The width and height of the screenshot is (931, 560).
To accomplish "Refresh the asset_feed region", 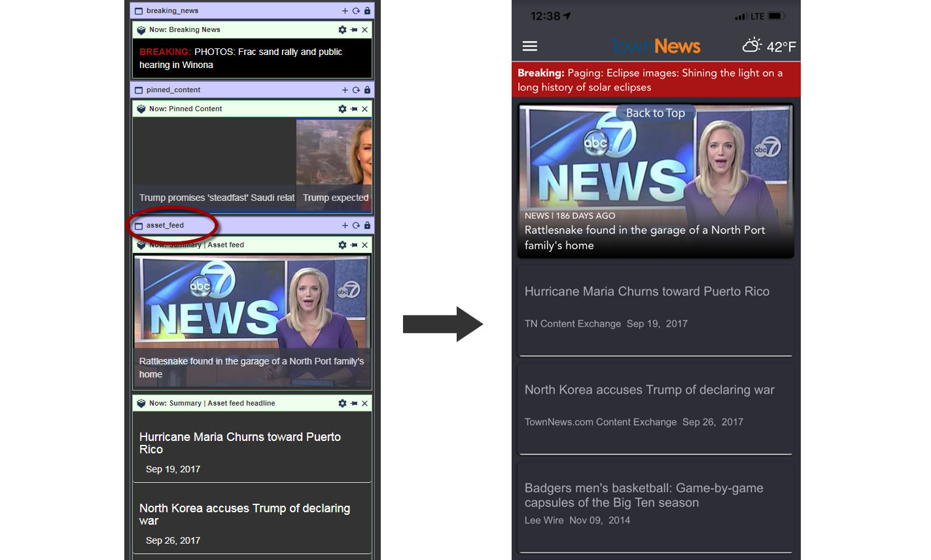I will pos(356,225).
